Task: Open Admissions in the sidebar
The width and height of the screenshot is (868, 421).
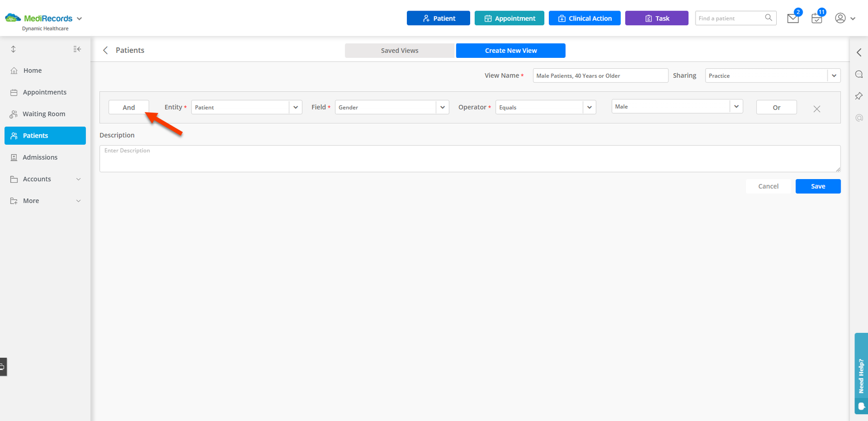Action: click(x=45, y=157)
